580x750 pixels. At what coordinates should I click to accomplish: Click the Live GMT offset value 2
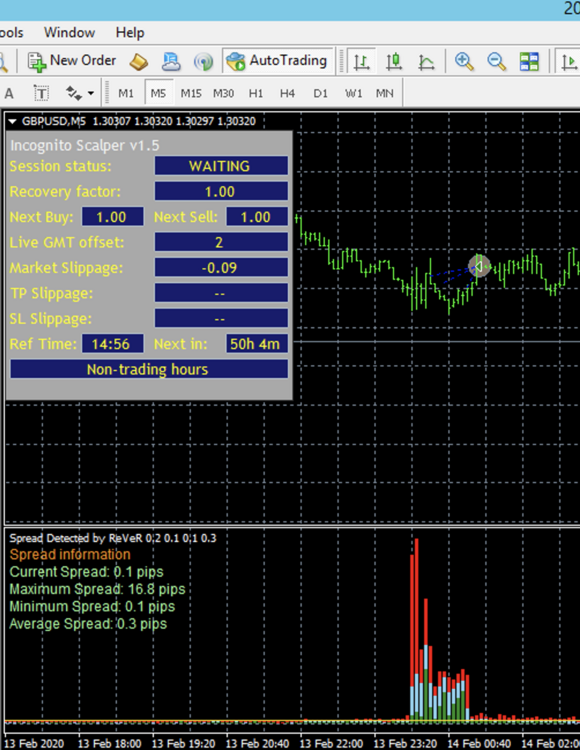pyautogui.click(x=221, y=242)
